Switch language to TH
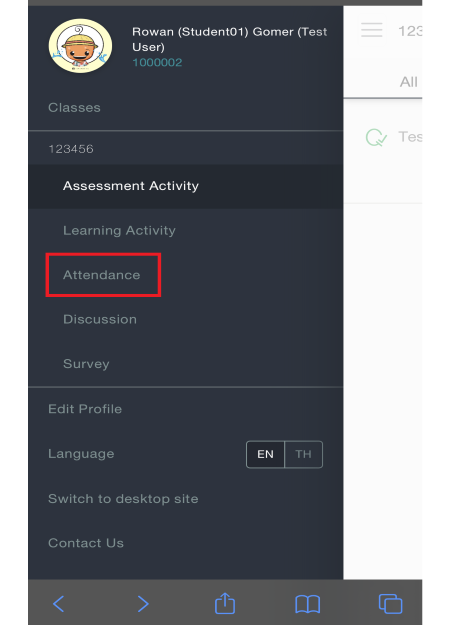Screen dimensions: 450x625 pyautogui.click(x=303, y=454)
